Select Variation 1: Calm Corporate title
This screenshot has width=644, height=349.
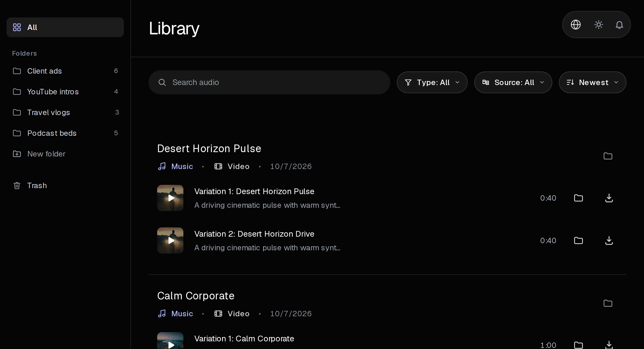pos(244,339)
